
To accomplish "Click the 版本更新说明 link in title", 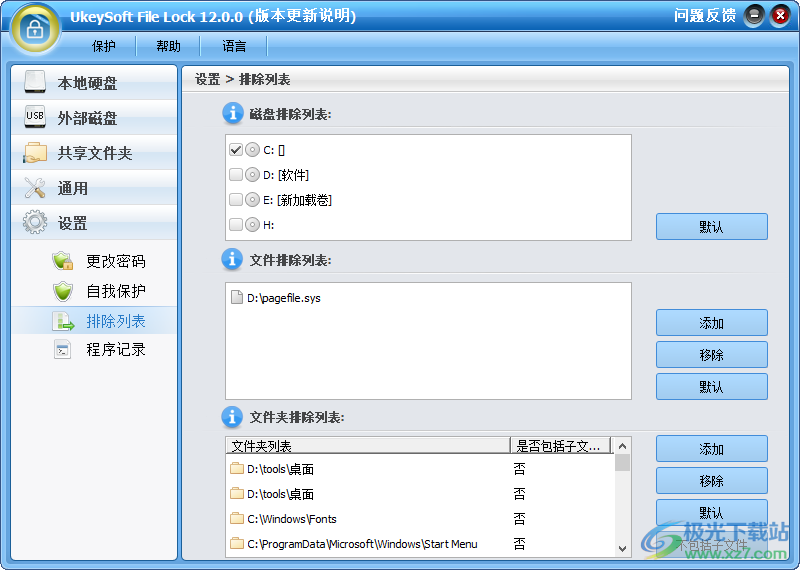I will pos(303,16).
